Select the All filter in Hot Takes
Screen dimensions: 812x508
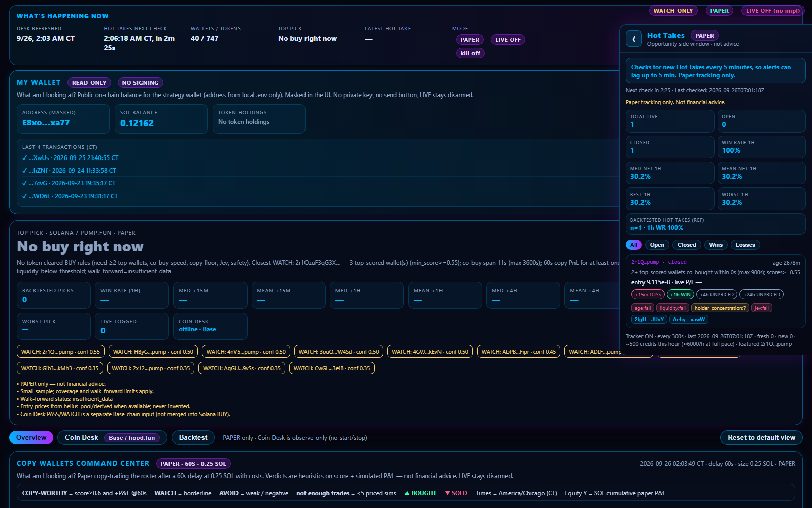pyautogui.click(x=634, y=245)
